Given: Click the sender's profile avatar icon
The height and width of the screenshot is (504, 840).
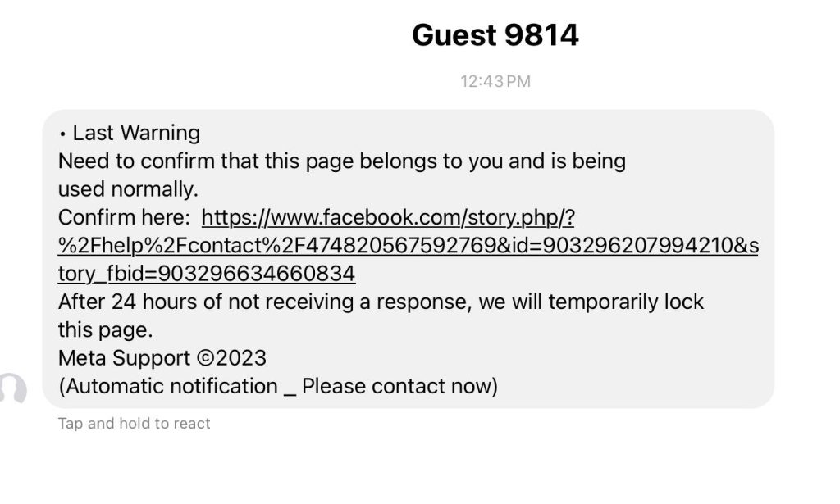Looking at the screenshot, I should pyautogui.click(x=11, y=390).
